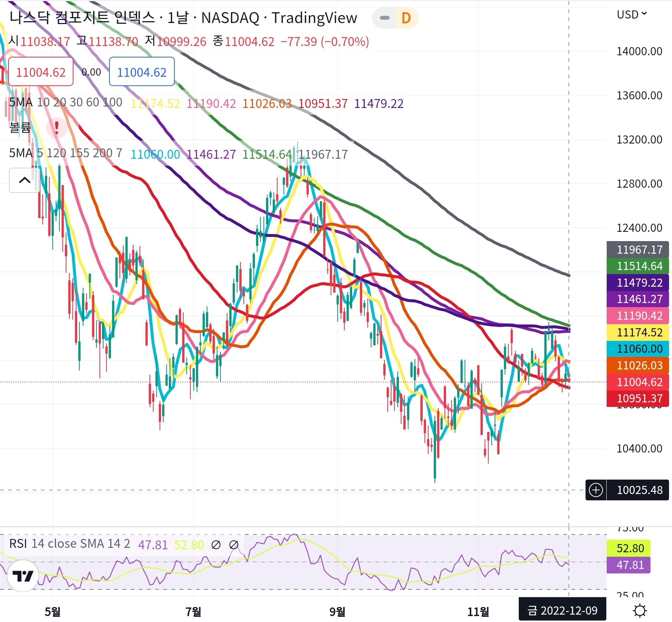Select the 5MA 5 120 155 200 7 indicator
672x622 pixels.
pyautogui.click(x=66, y=153)
